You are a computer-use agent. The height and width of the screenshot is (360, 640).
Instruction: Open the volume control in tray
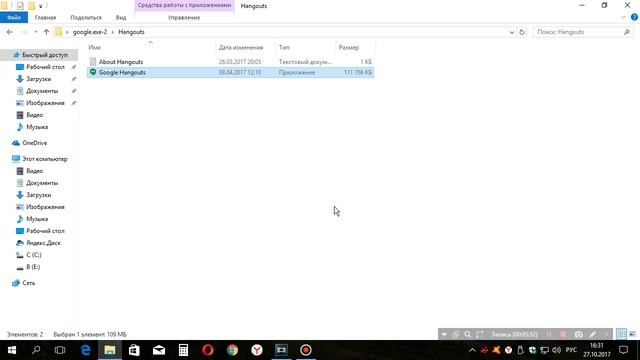point(556,350)
